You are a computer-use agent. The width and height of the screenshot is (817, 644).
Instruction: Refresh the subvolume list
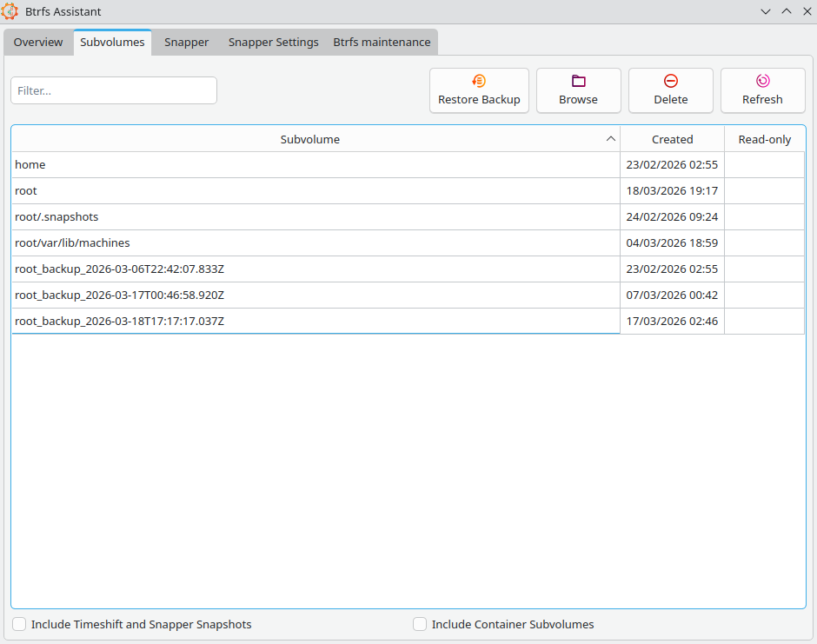[763, 90]
